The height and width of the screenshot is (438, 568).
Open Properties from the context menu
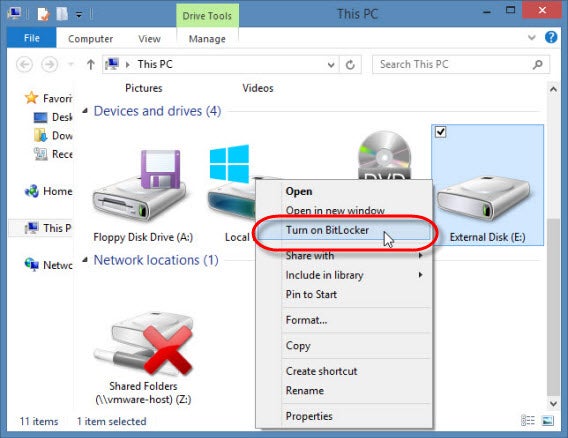344,416
